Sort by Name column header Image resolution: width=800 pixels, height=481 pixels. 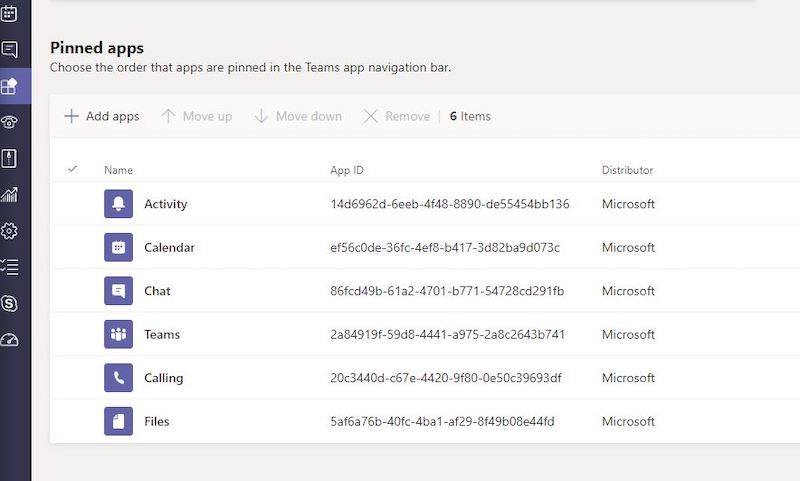(x=118, y=170)
